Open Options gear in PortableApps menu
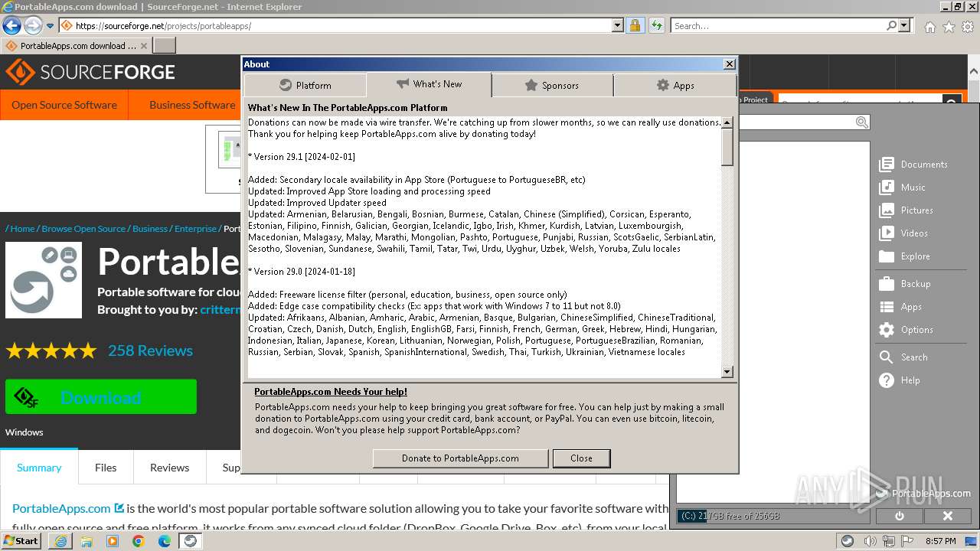The width and height of the screenshot is (980, 551). (x=906, y=330)
